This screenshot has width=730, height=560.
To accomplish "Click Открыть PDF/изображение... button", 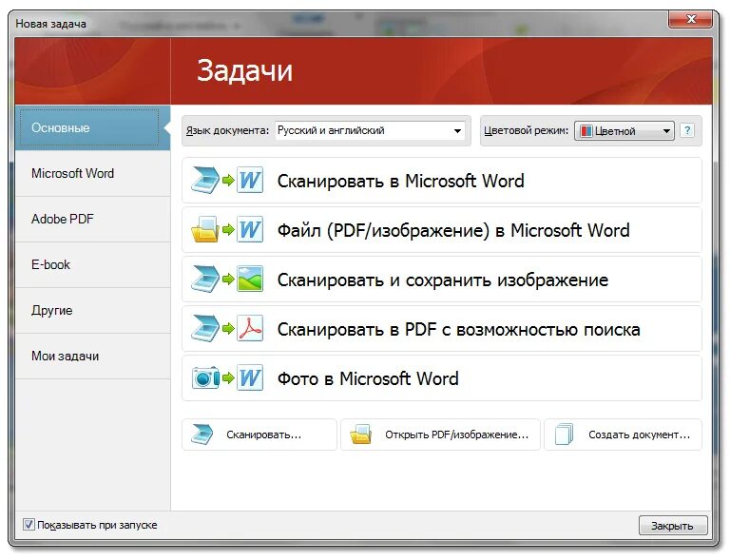I will pos(440,434).
